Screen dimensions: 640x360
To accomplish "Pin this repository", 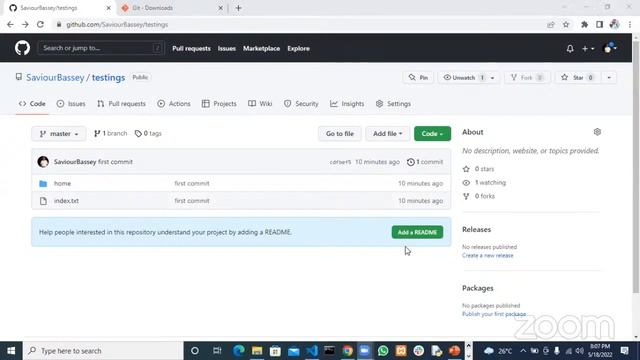I will 418,78.
